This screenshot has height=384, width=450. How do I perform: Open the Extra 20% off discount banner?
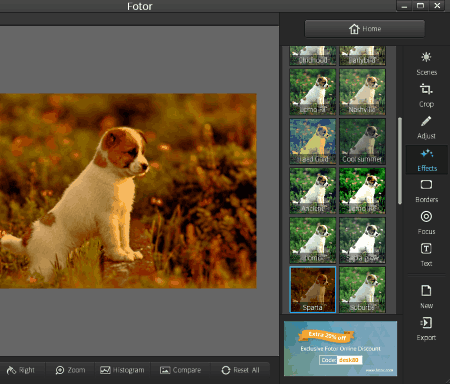pos(340,348)
